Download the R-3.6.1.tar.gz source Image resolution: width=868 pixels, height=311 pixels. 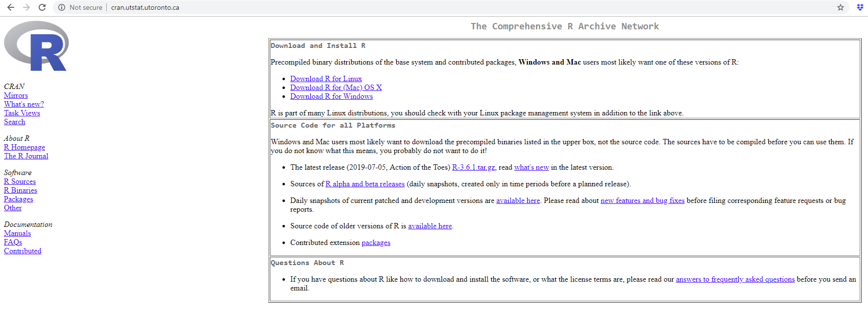tap(473, 167)
